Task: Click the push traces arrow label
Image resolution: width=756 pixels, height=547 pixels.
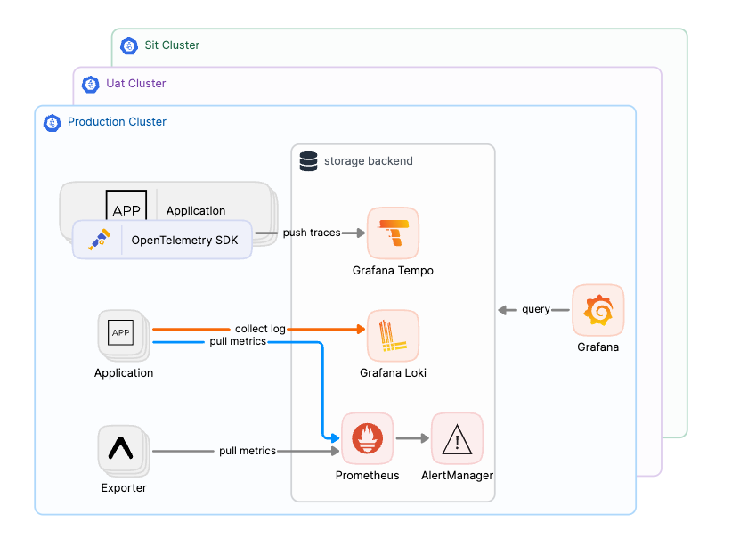Action: click(312, 233)
